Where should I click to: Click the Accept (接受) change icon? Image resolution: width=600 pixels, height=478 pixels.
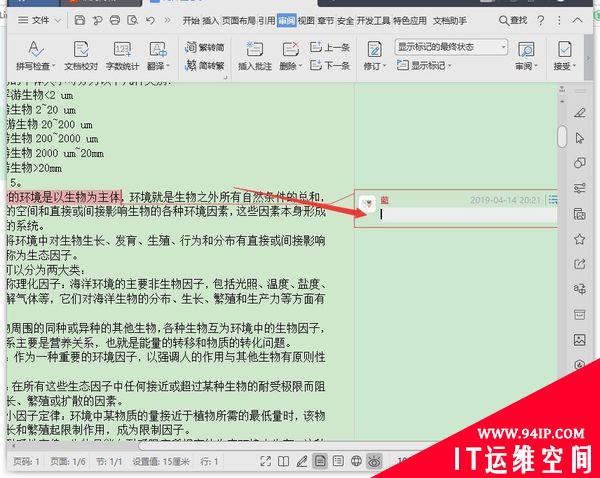point(564,50)
